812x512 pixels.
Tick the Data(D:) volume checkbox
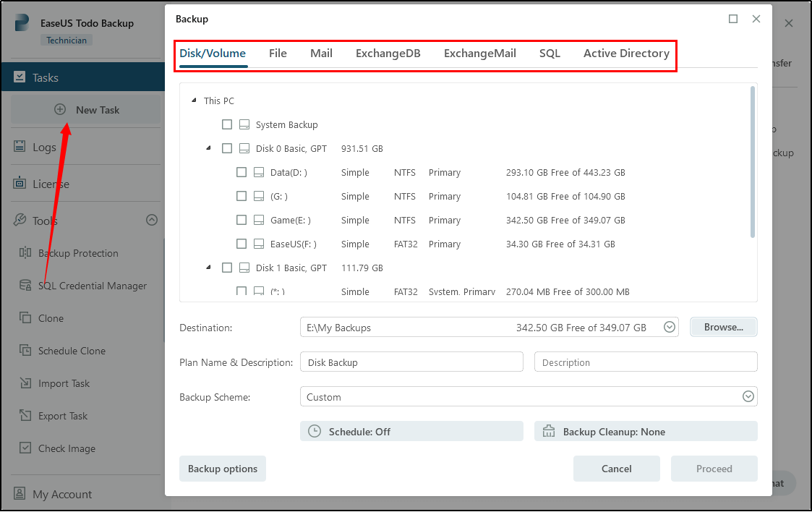coord(242,173)
